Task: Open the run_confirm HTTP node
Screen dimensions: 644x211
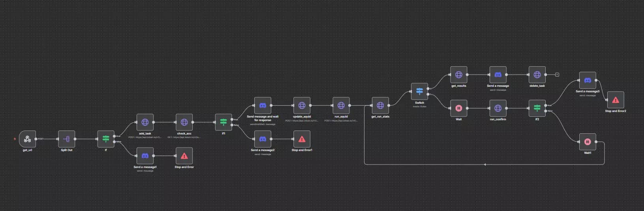Action: 498,108
